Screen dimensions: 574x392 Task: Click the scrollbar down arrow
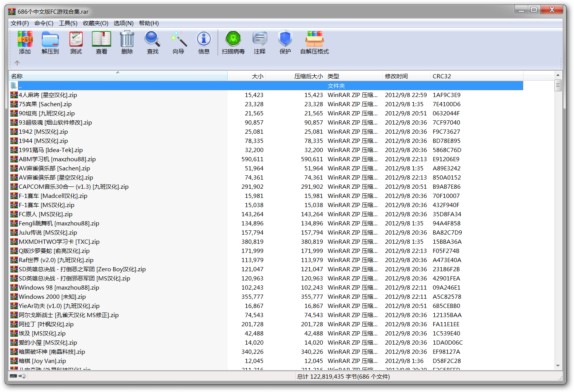click(x=558, y=366)
